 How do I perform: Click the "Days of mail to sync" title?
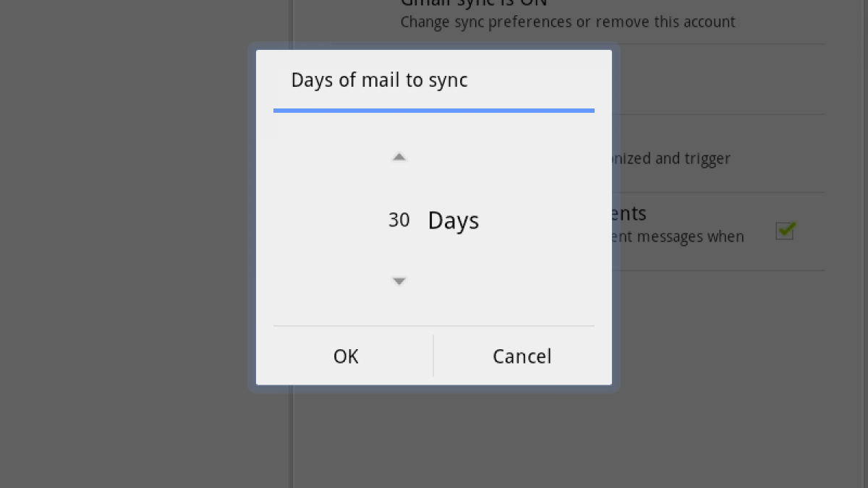(x=379, y=80)
